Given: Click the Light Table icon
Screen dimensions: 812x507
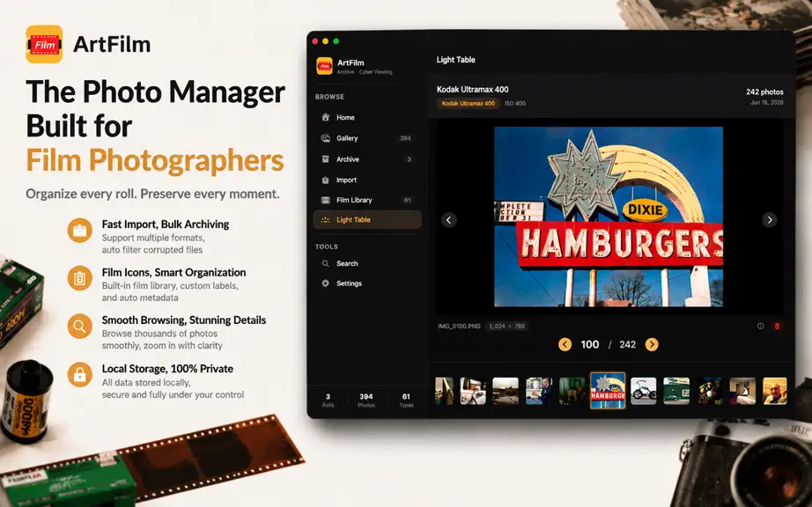Looking at the screenshot, I should (325, 220).
